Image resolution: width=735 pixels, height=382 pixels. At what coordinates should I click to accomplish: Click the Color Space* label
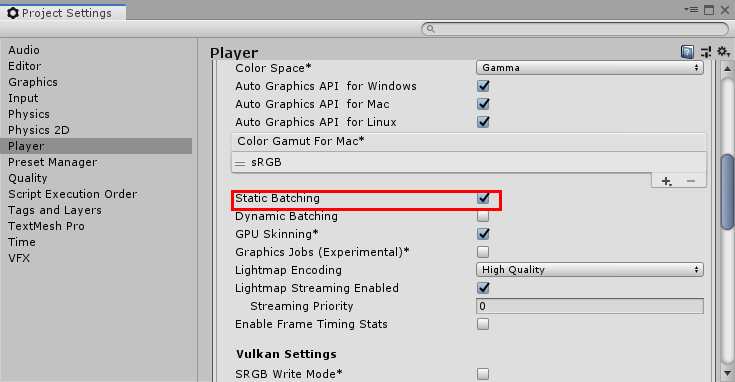(273, 68)
